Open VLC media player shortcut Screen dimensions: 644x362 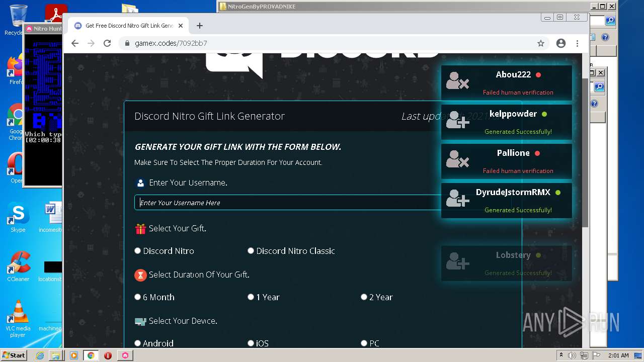click(18, 319)
